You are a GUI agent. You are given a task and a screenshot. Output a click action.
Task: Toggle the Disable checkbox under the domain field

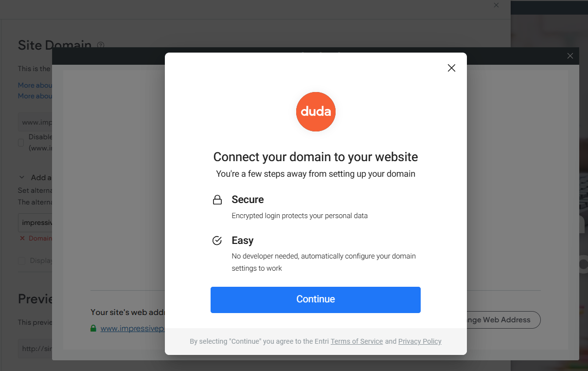(x=21, y=143)
